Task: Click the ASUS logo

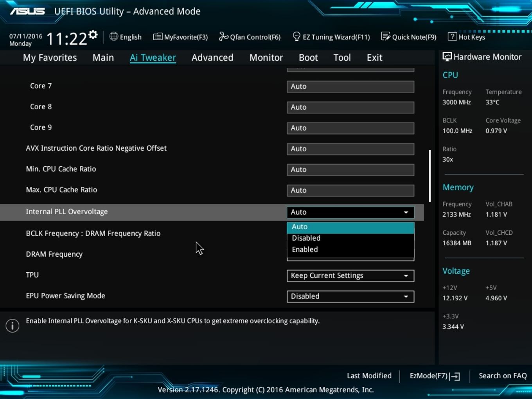Action: coord(27,11)
